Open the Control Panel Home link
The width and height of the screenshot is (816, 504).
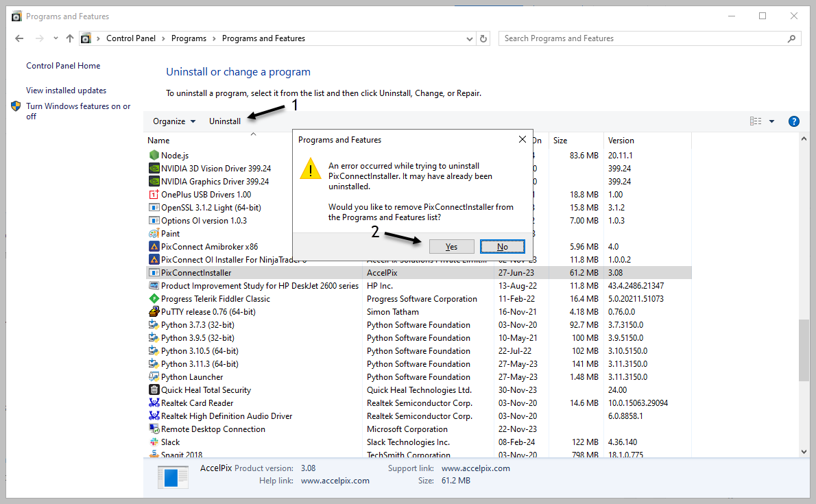[63, 66]
